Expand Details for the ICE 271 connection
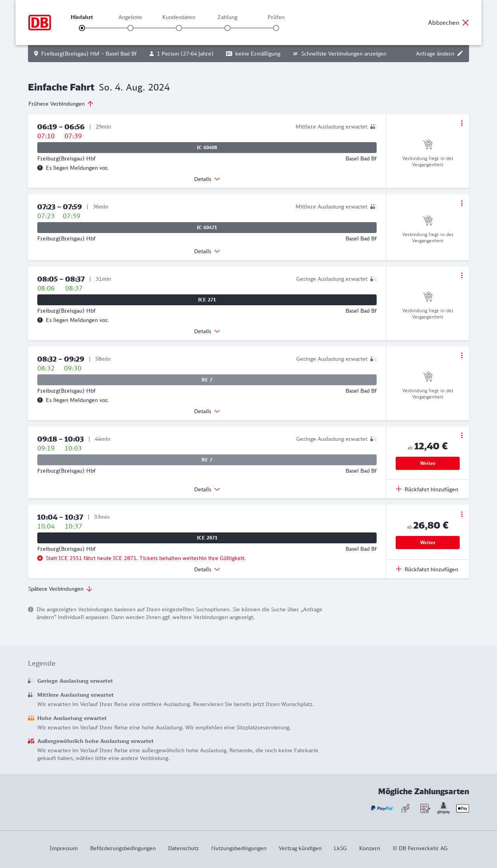The width and height of the screenshot is (497, 868). 207,331
